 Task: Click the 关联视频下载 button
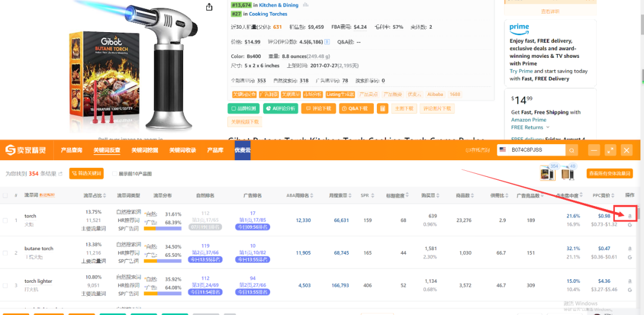point(245,122)
